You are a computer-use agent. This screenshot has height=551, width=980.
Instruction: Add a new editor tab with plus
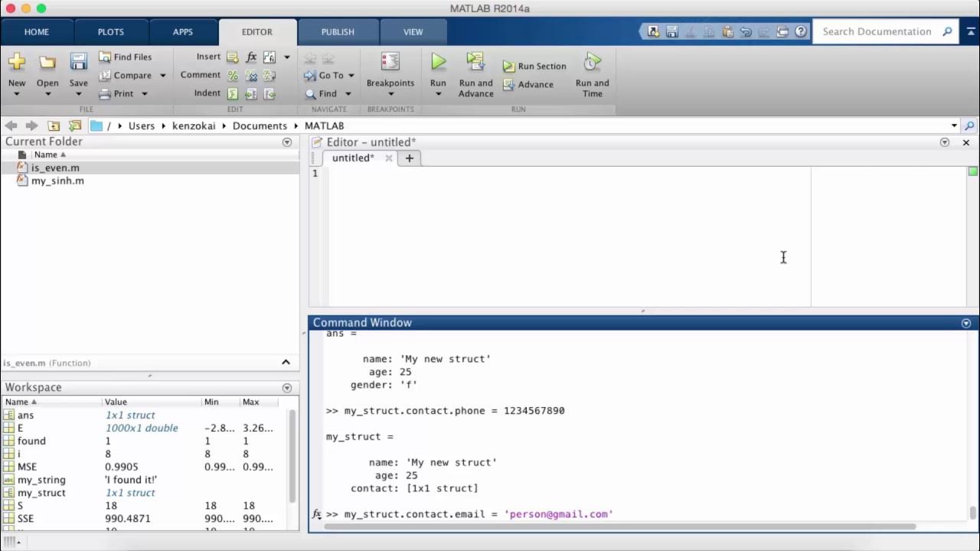pyautogui.click(x=409, y=158)
